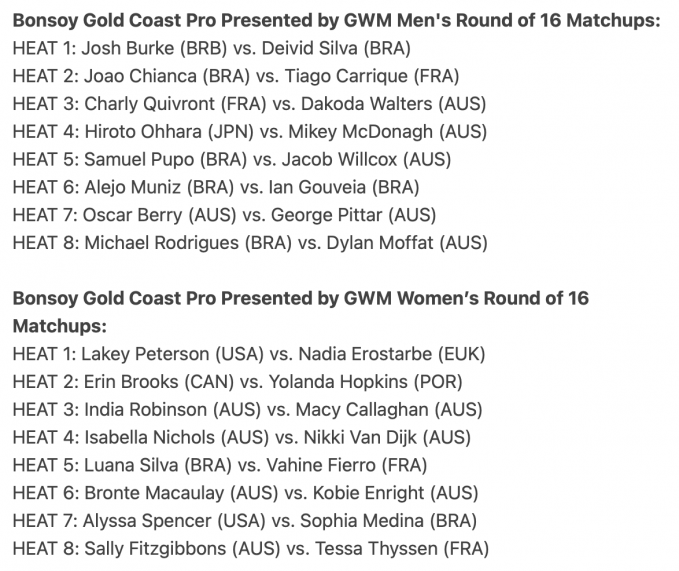Click the Women's Round of 16 heading
The image size is (679, 571).
(x=301, y=312)
